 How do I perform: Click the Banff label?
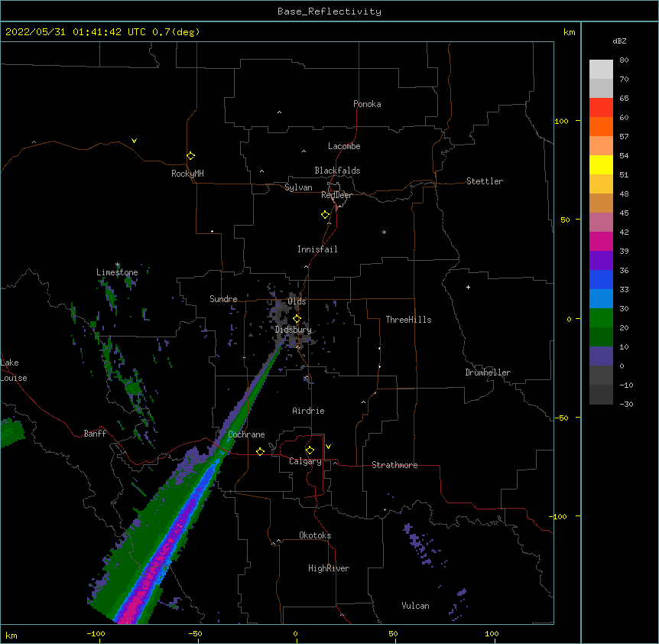[x=95, y=434]
